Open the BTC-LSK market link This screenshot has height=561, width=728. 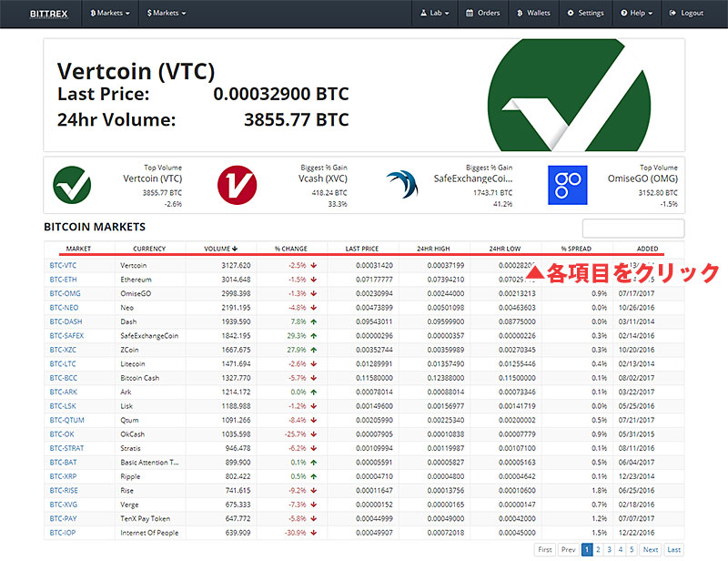(x=63, y=406)
